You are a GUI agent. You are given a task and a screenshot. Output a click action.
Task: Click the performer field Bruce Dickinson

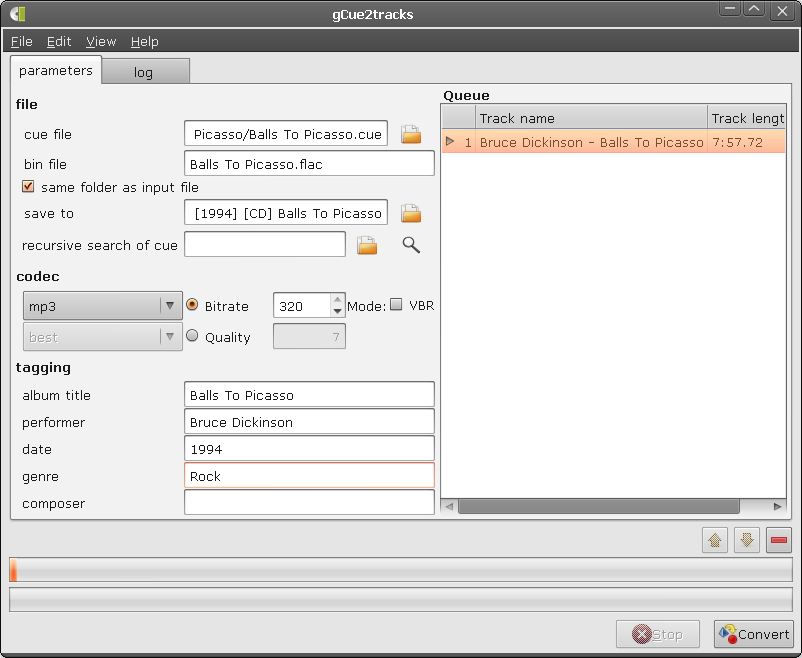(x=309, y=422)
